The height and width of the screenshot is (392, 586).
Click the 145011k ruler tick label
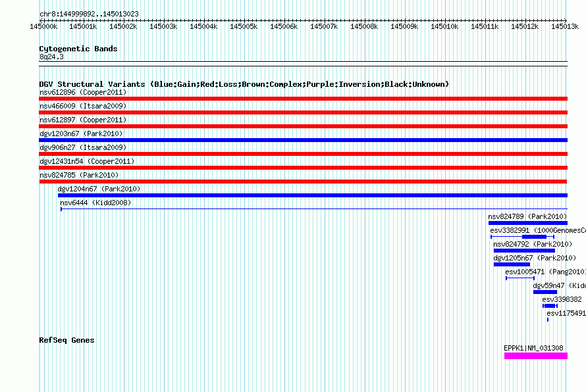pos(485,26)
